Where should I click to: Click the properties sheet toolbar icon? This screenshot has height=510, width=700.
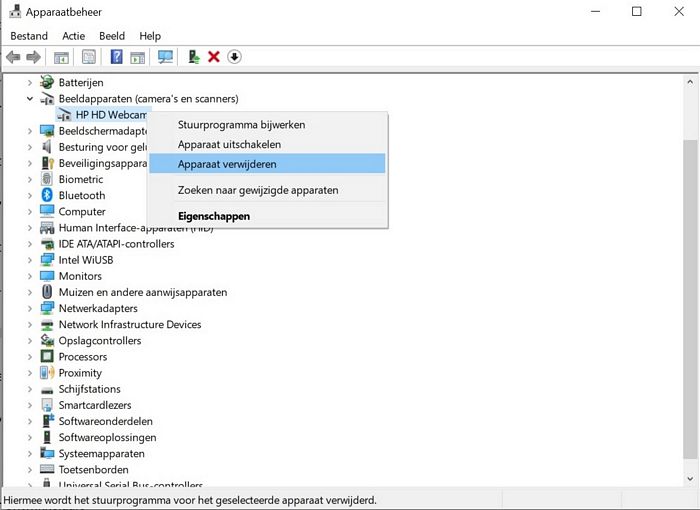[x=89, y=57]
